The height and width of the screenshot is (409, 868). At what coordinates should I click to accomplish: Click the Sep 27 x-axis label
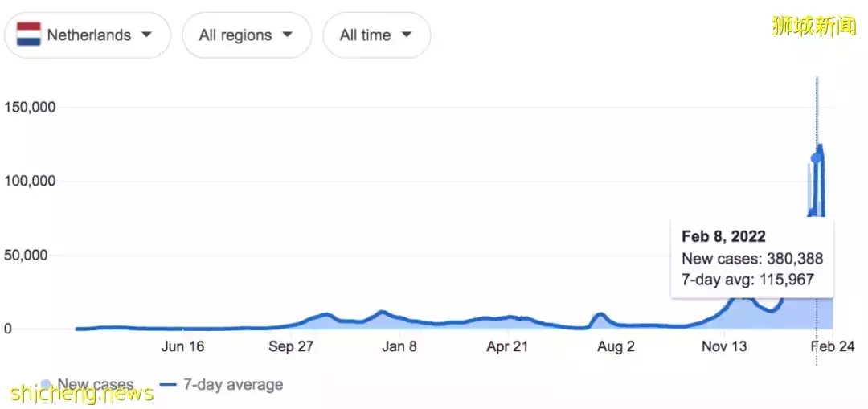click(291, 346)
